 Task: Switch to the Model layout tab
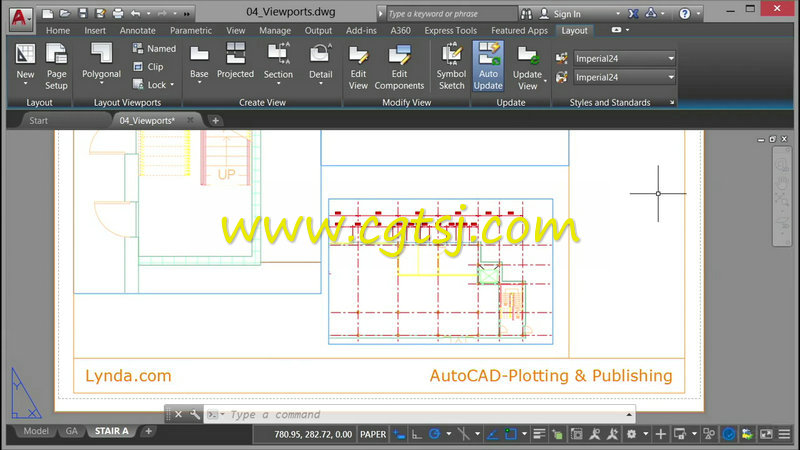tap(36, 431)
